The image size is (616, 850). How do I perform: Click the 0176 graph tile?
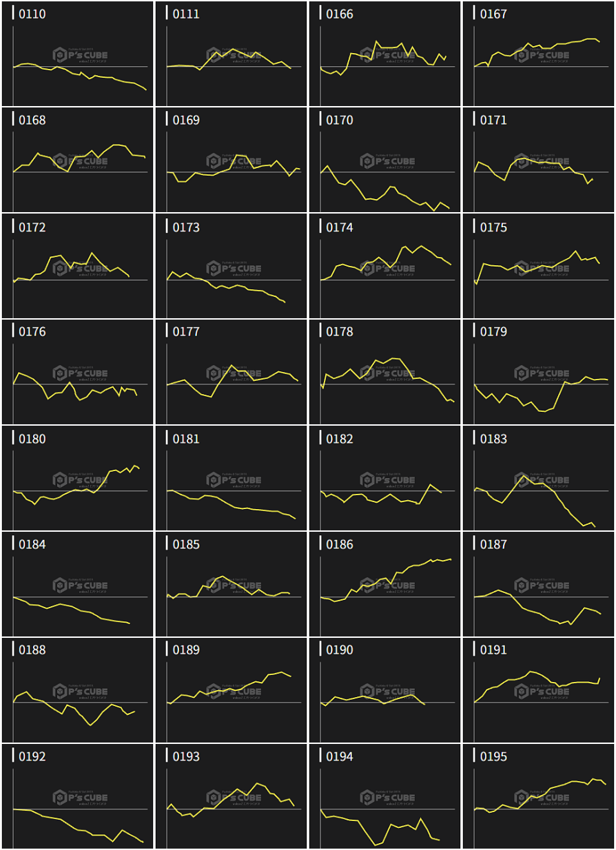tap(77, 372)
